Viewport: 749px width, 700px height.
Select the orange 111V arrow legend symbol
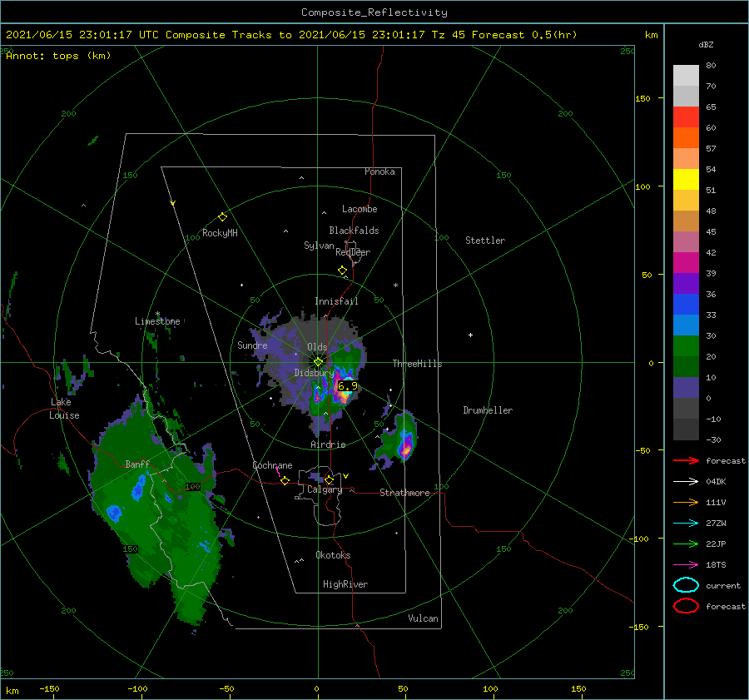click(686, 502)
